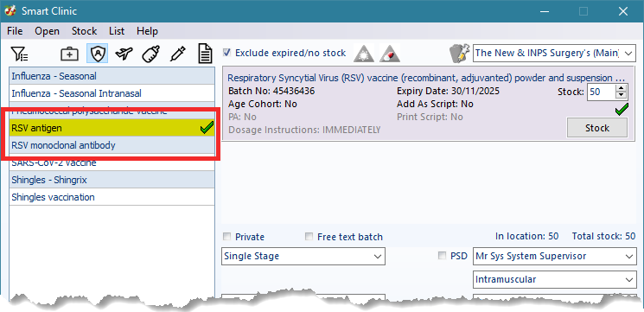Click the RSV vaccine batch title
The width and height of the screenshot is (644, 312).
click(426, 78)
